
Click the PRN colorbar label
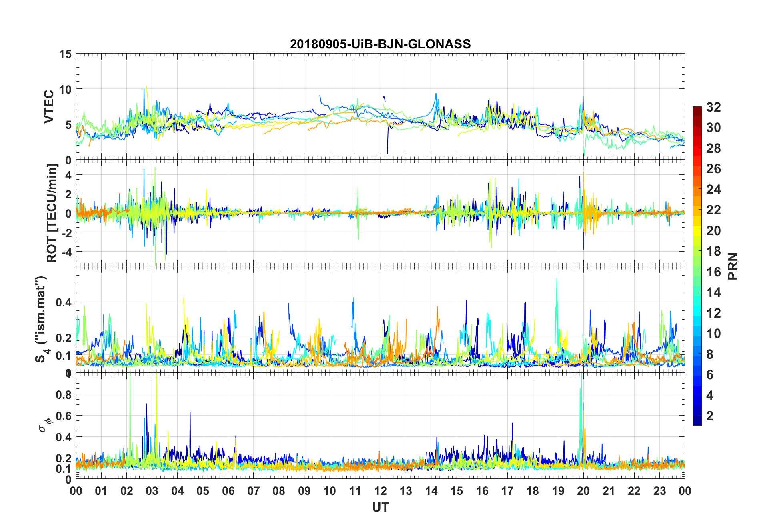click(733, 266)
